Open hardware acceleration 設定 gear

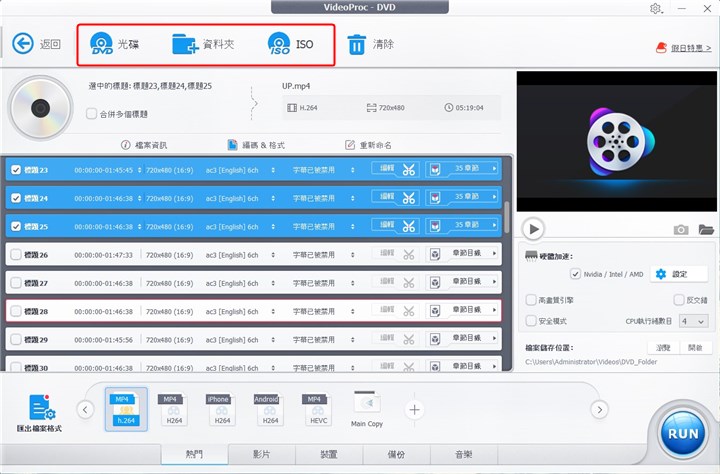(678, 274)
